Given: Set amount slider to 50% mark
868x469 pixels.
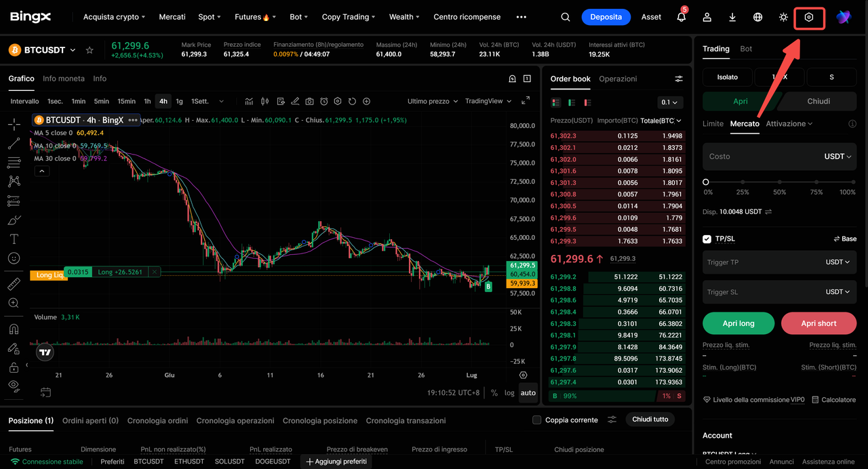Looking at the screenshot, I should [780, 182].
